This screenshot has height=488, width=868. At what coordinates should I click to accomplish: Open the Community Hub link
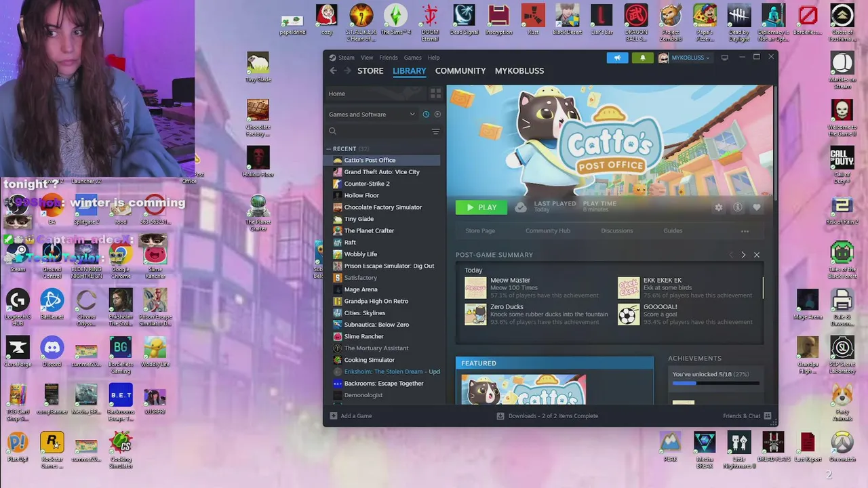[548, 231]
